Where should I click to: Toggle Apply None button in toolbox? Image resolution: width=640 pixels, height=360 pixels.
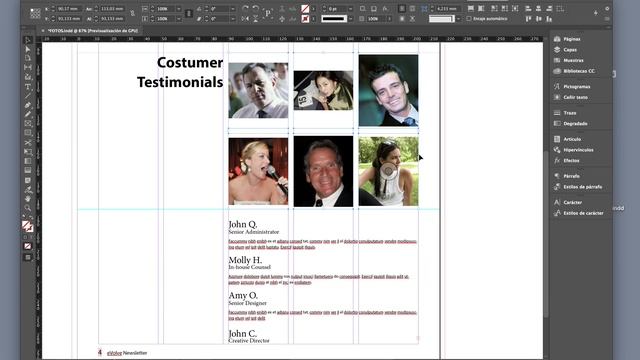tap(27, 246)
